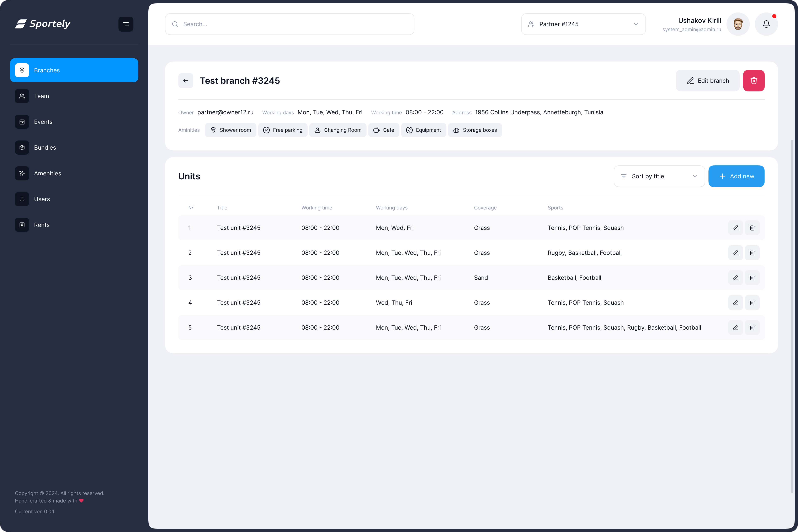Screen dimensions: 798x532
Task: Click the back arrow beside branch title
Action: click(186, 81)
